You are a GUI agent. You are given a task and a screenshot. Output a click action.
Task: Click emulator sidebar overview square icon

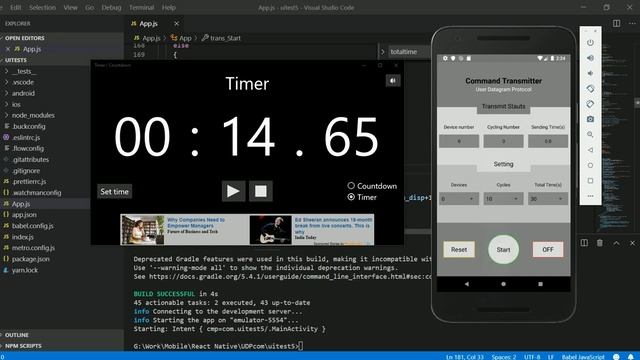(x=590, y=180)
